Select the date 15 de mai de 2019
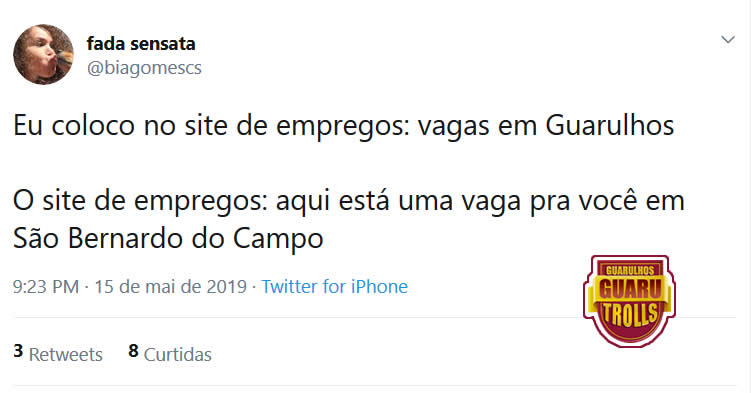Image resolution: width=751 pixels, height=393 pixels. (x=171, y=286)
